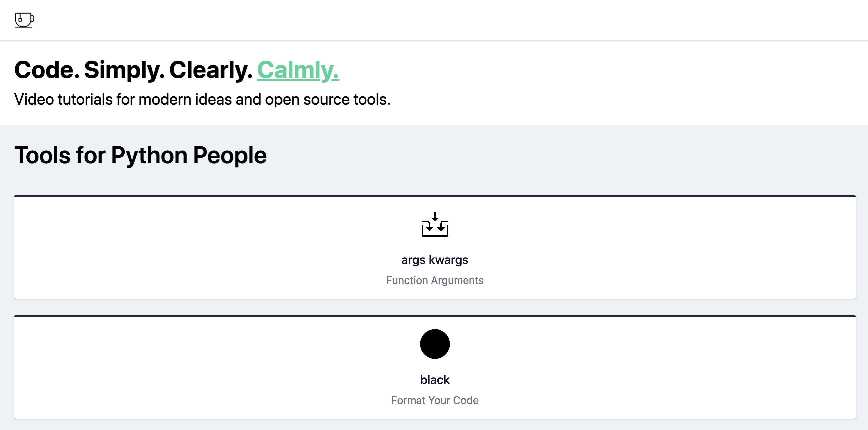Click the Tools for Python People heading
Screen dimensions: 868x430
click(x=141, y=155)
